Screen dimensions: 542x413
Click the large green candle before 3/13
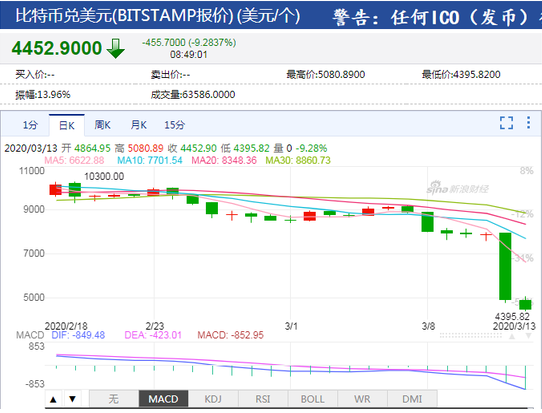(x=505, y=266)
